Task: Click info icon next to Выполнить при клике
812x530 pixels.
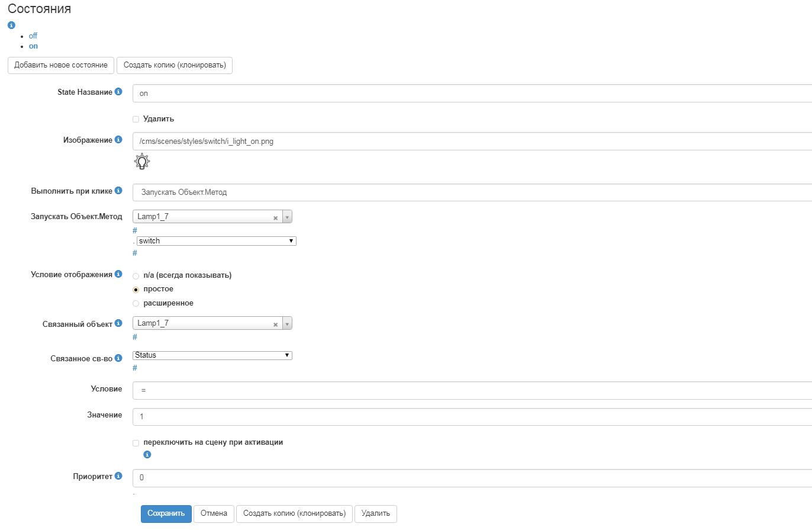Action: (118, 191)
